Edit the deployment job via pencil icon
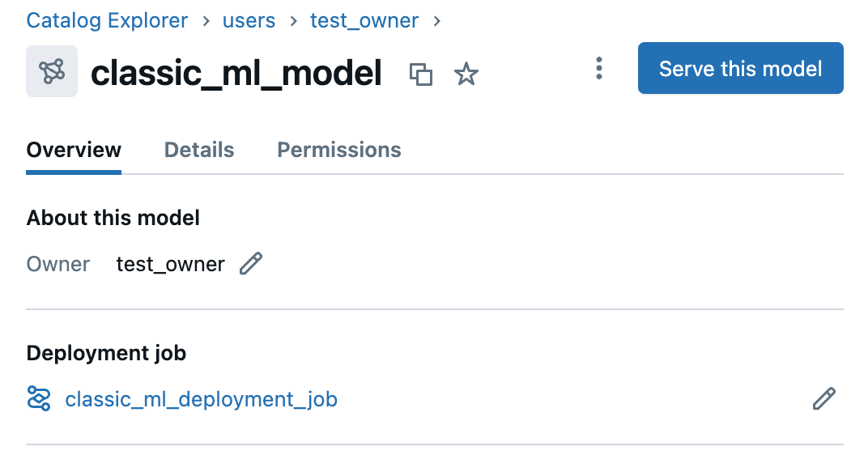Viewport: 868px width, 455px height. click(823, 398)
